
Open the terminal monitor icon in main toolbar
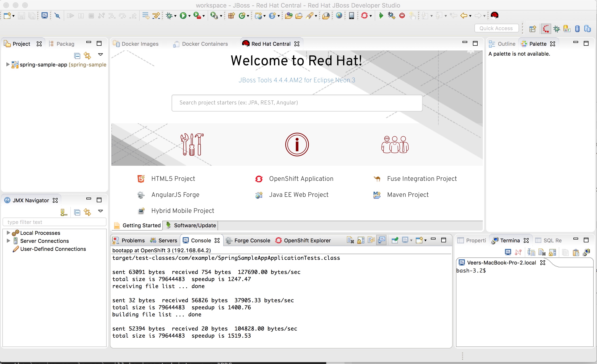coord(44,16)
